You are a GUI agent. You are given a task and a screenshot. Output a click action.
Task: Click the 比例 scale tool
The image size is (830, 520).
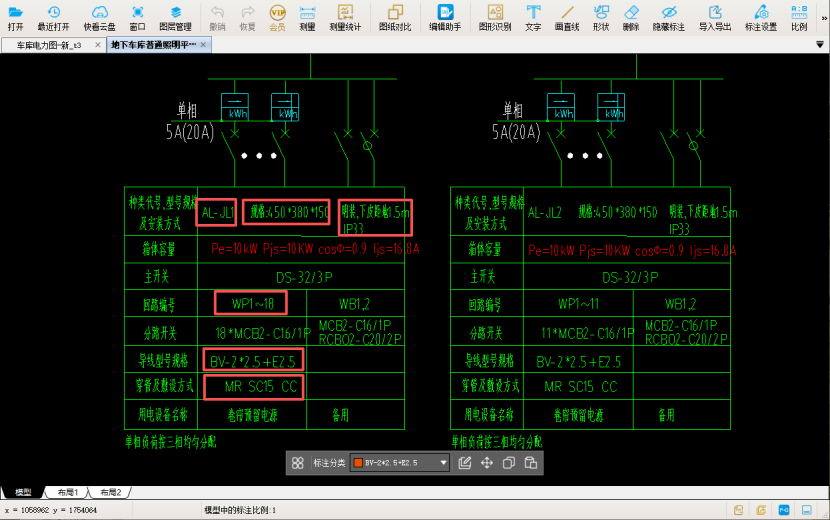[x=799, y=17]
